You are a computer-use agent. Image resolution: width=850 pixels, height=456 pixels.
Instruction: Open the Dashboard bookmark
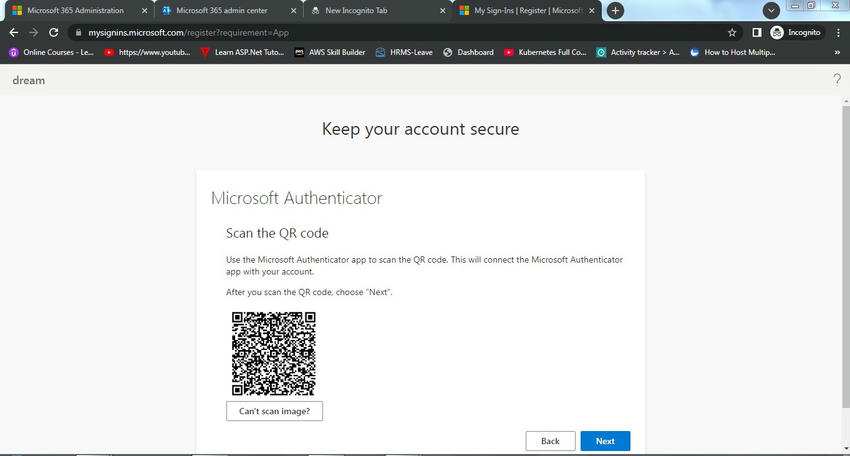(x=468, y=52)
